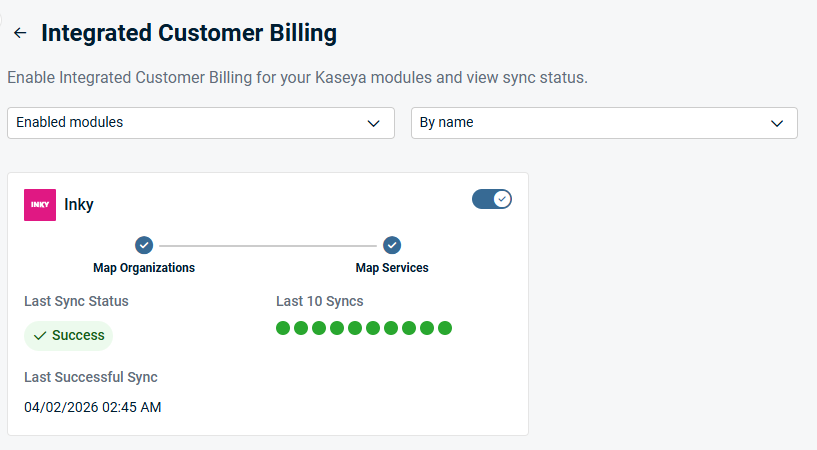The image size is (817, 450).
Task: Click the first green sync dot
Action: [x=283, y=328]
